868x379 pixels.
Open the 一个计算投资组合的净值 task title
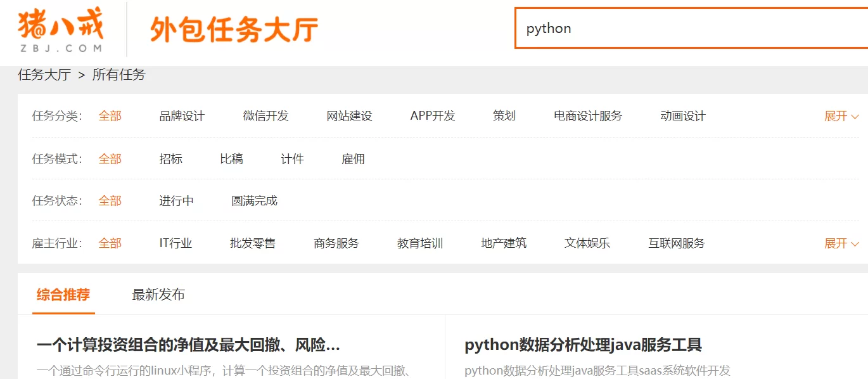(188, 345)
